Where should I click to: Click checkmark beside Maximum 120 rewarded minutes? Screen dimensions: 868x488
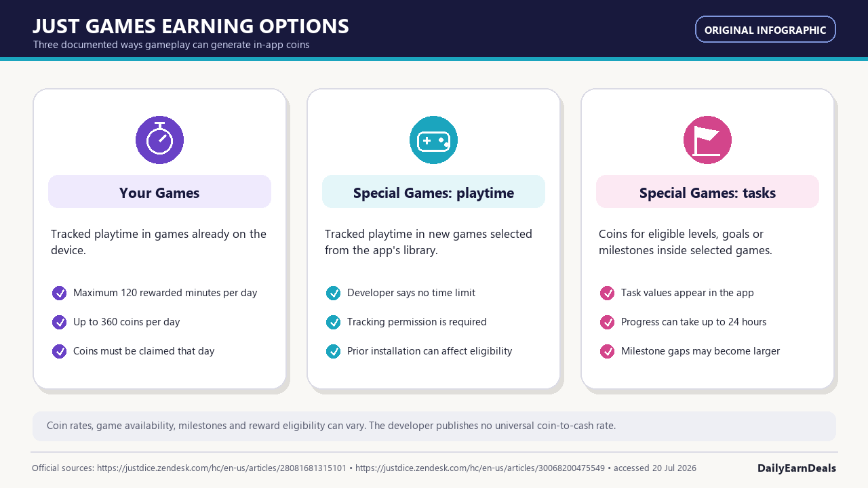click(x=60, y=293)
